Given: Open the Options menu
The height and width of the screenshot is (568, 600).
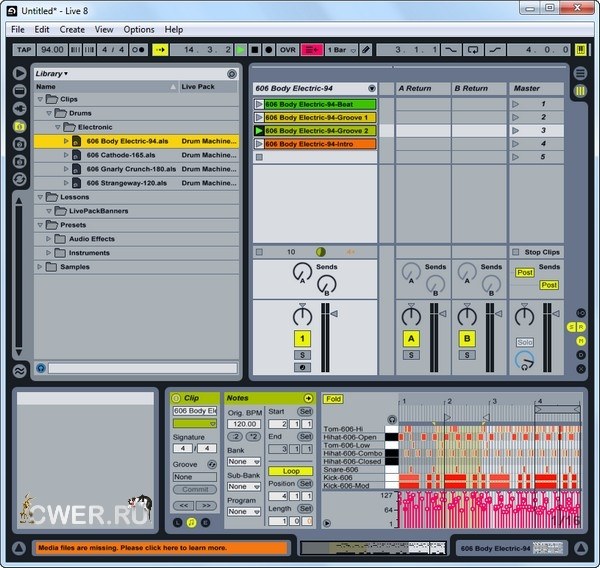Looking at the screenshot, I should click(x=139, y=30).
